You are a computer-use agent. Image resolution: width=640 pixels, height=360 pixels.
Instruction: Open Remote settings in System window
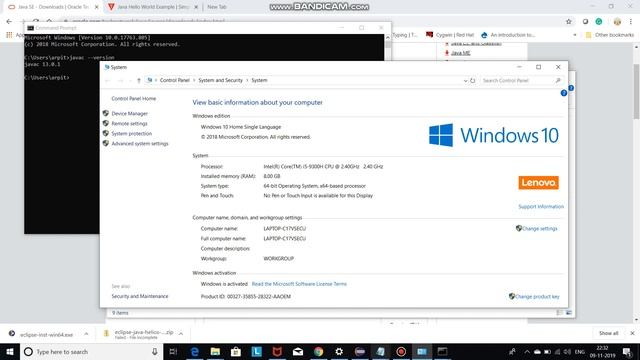pos(129,123)
